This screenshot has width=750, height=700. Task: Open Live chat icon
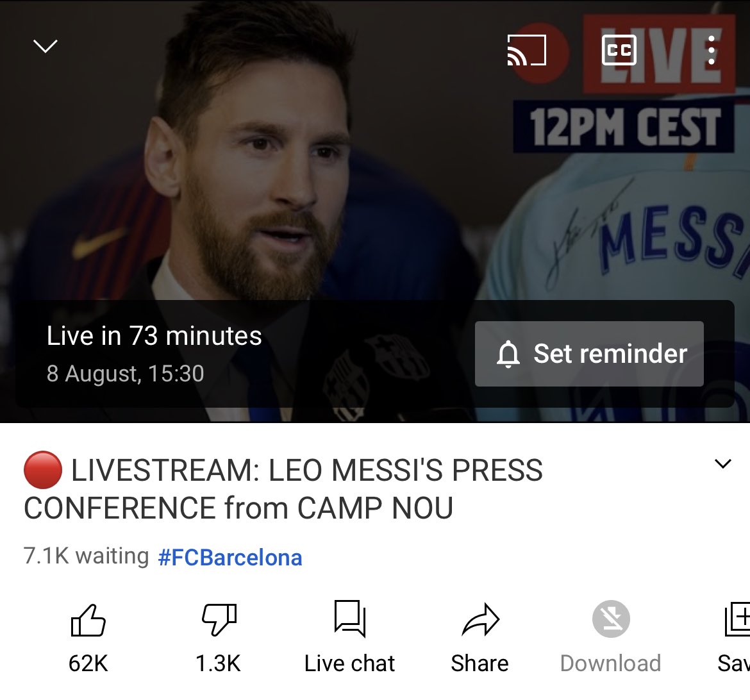point(349,618)
